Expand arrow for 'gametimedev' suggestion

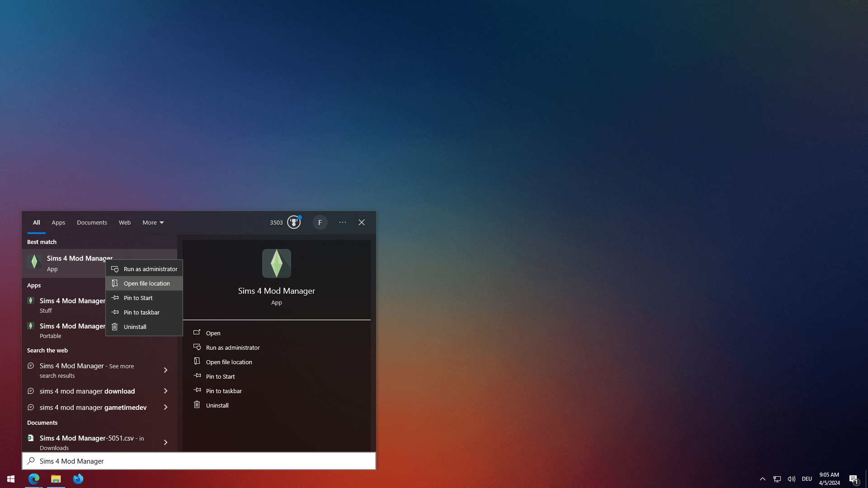coord(165,407)
